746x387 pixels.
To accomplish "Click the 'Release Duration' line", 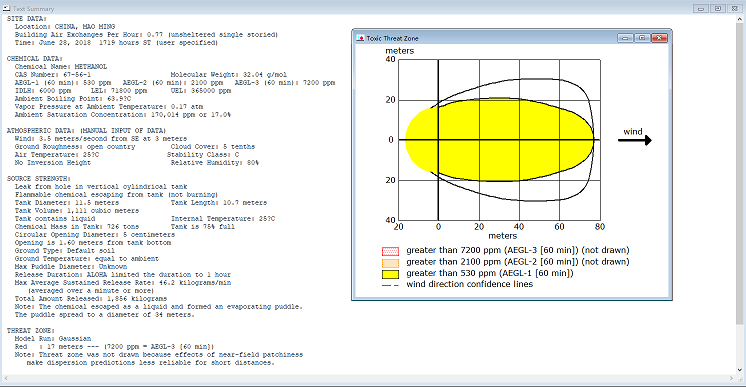I will pos(123,275).
